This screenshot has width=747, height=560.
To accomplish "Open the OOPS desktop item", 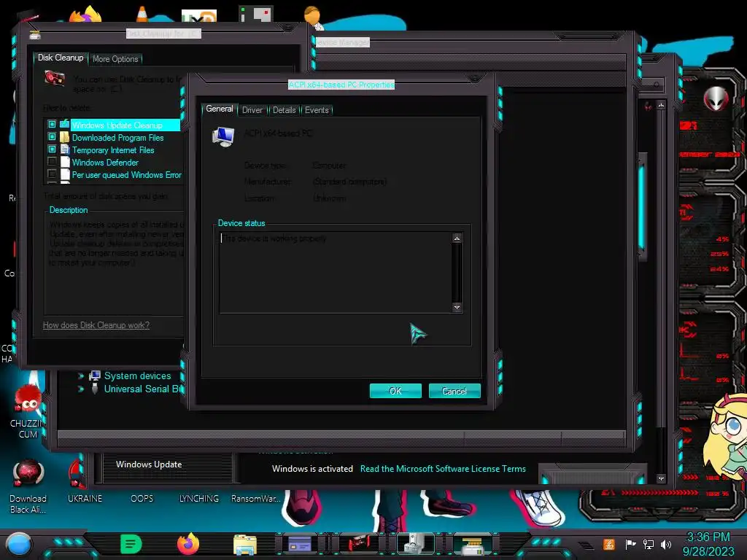I will [142, 498].
